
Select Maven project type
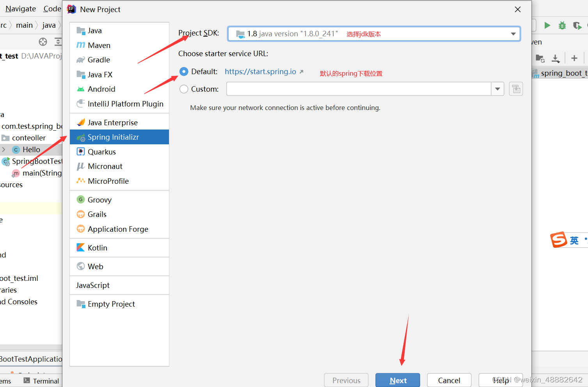119,45
